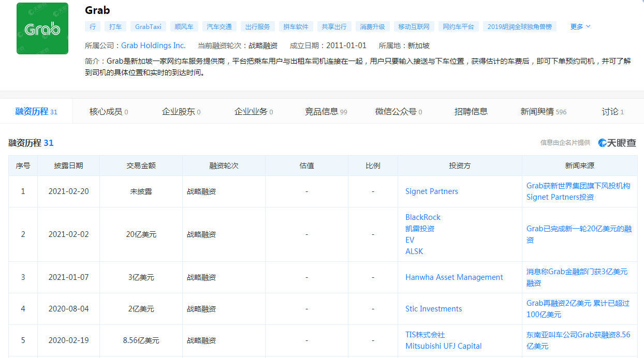Open news about Grab获融资8.56亿美元

579,340
